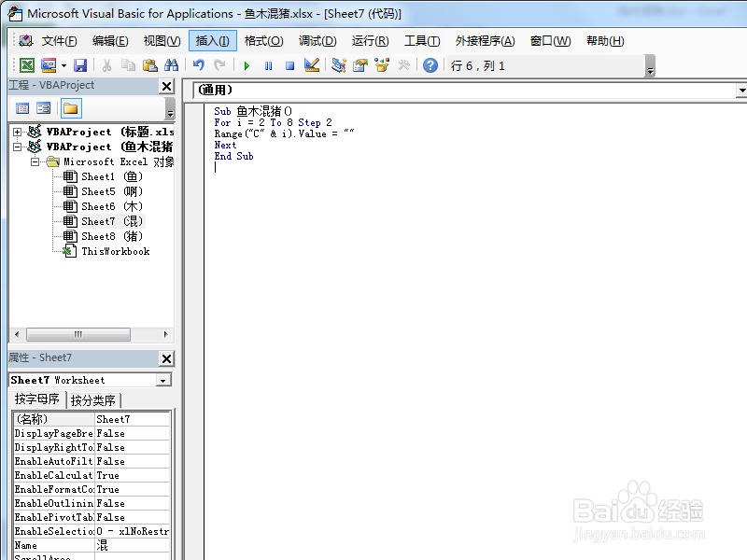The width and height of the screenshot is (747, 560).
Task: Click the View Microsoft Excel icon
Action: (x=27, y=65)
